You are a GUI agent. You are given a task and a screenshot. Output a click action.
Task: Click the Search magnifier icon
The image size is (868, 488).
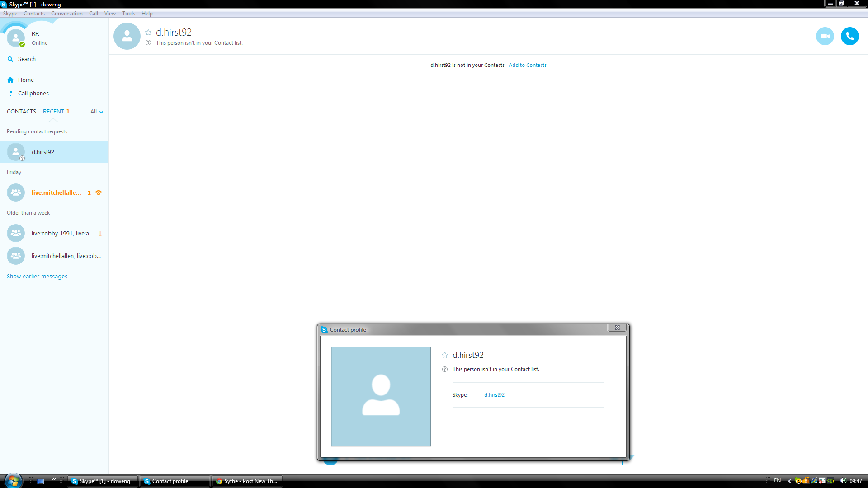[10, 59]
